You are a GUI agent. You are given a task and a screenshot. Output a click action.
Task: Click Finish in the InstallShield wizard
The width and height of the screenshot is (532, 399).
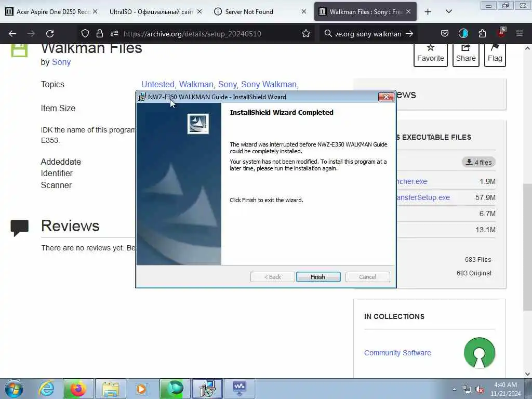tap(318, 277)
